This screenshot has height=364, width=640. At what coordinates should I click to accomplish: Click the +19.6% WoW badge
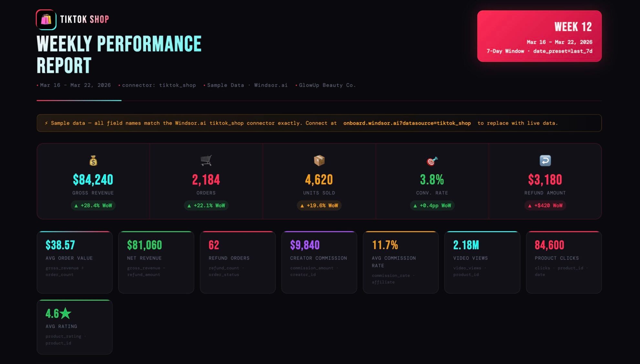point(319,206)
